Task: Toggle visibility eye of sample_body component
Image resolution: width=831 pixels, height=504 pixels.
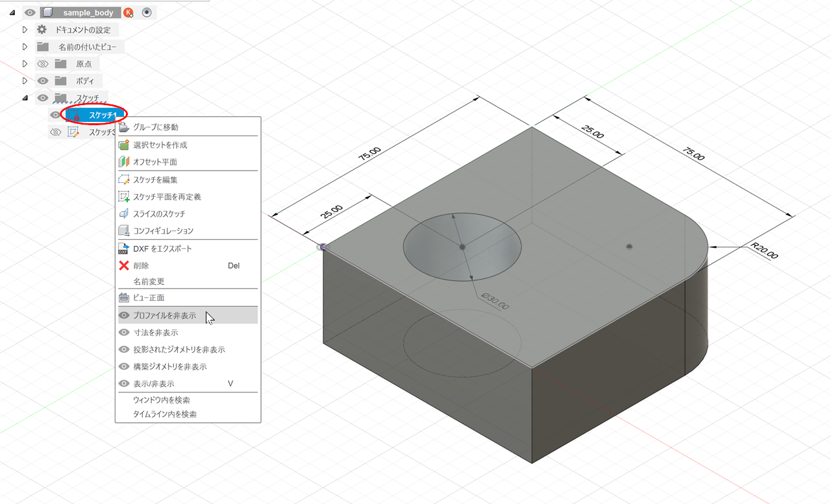Action: pos(29,12)
